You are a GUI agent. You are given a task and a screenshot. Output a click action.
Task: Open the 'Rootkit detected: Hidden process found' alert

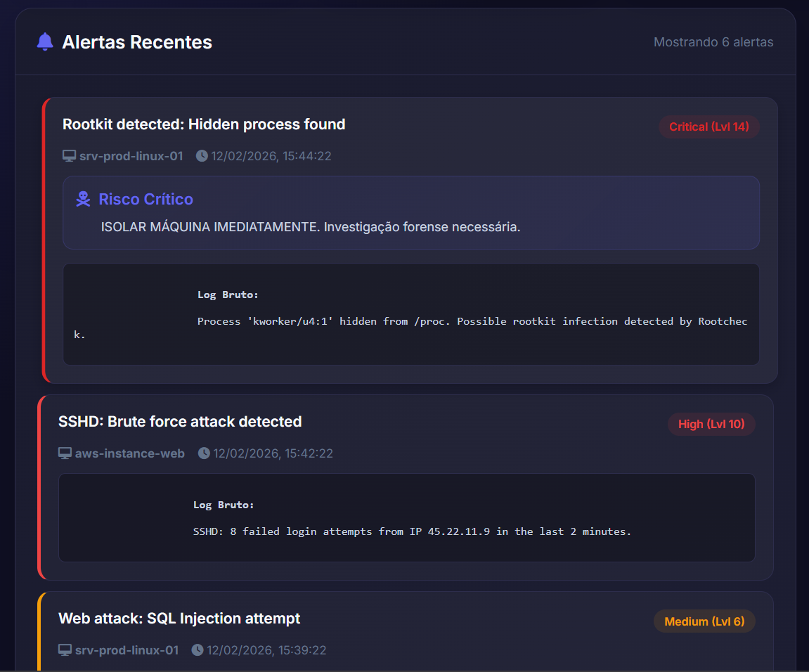point(204,124)
